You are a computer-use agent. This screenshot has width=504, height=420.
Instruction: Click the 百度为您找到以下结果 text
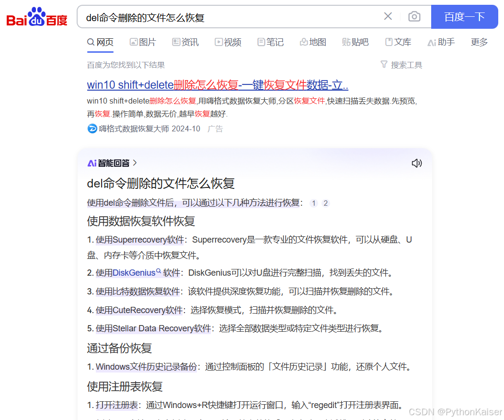(126, 65)
